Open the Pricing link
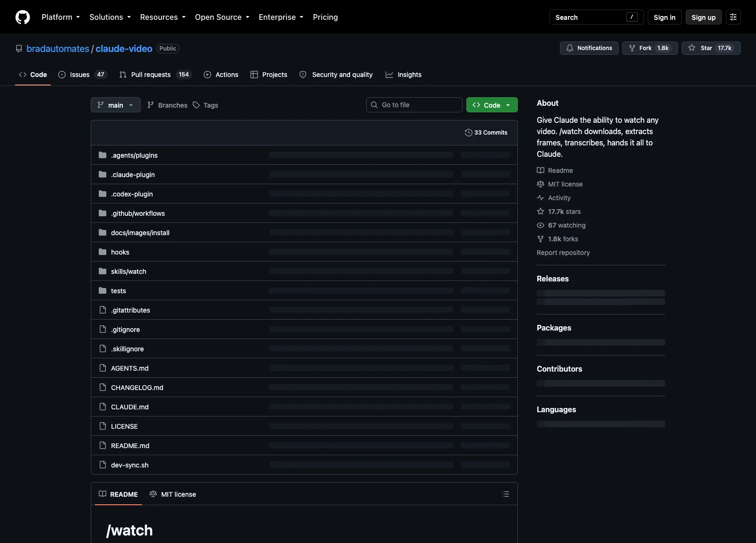This screenshot has width=756, height=543. coord(325,17)
